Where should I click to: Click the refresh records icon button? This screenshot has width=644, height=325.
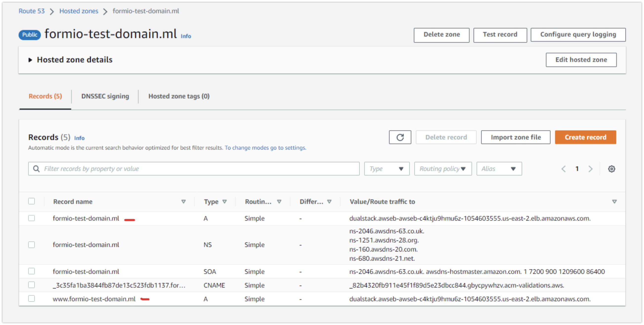[400, 137]
